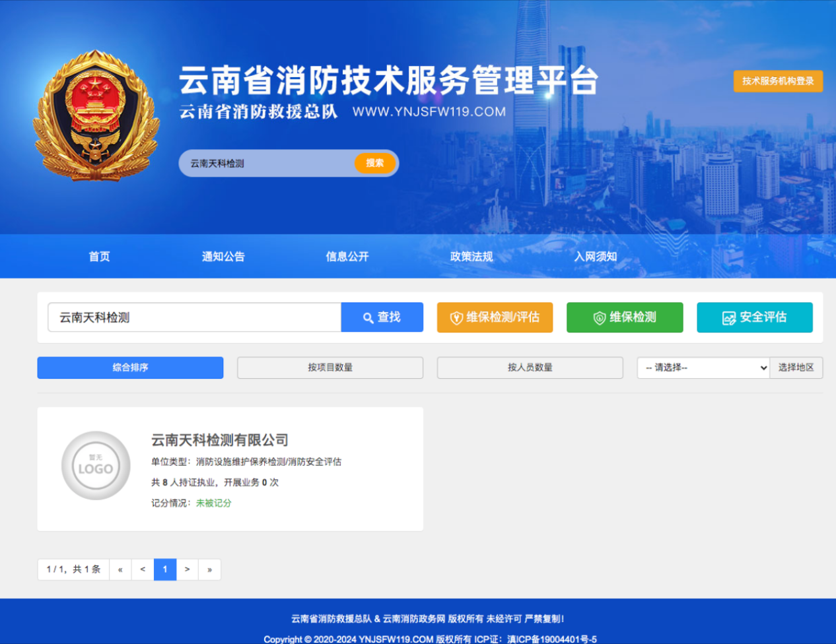Click the 技术服务机构登录 login button
Image resolution: width=836 pixels, height=644 pixels.
777,81
